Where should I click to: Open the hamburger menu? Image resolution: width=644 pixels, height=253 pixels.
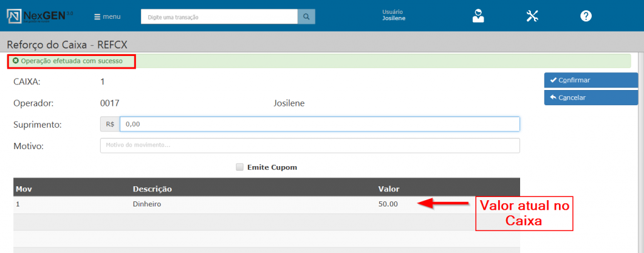[107, 17]
